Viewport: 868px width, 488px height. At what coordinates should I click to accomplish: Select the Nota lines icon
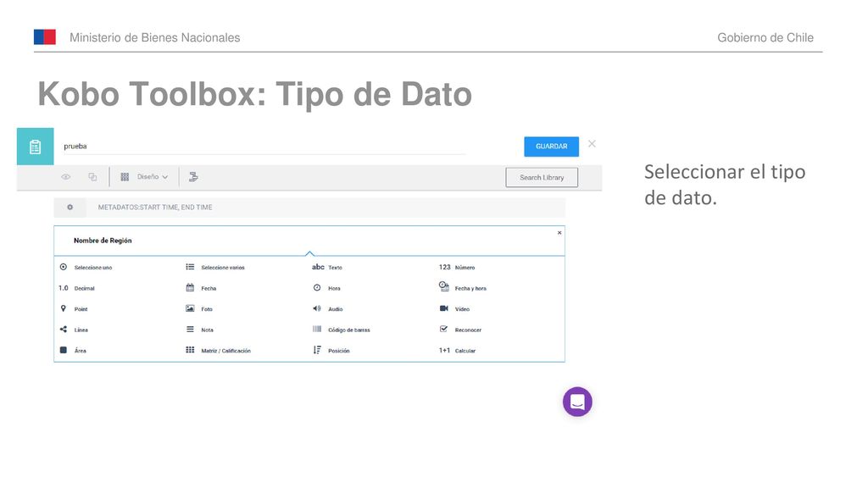coord(190,330)
